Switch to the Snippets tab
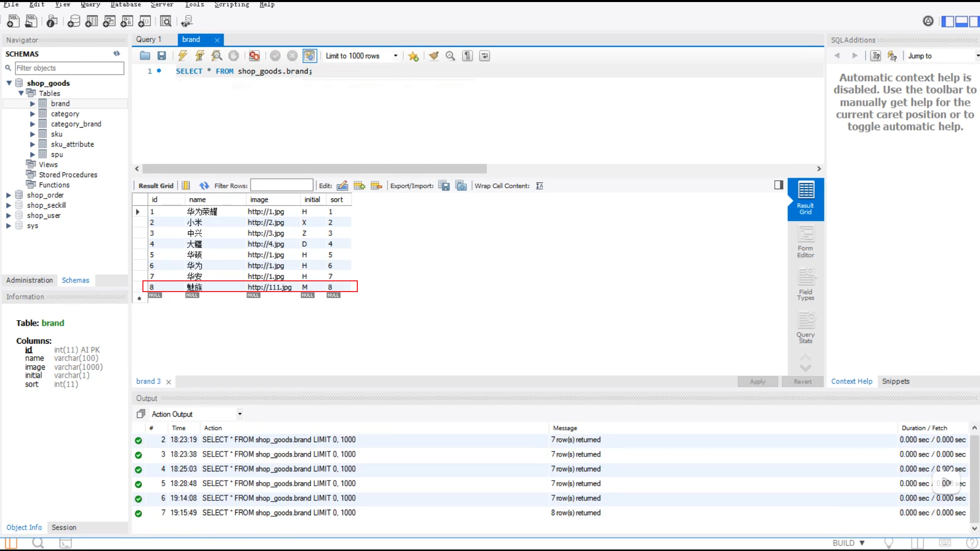This screenshot has height=551, width=980. pyautogui.click(x=896, y=381)
